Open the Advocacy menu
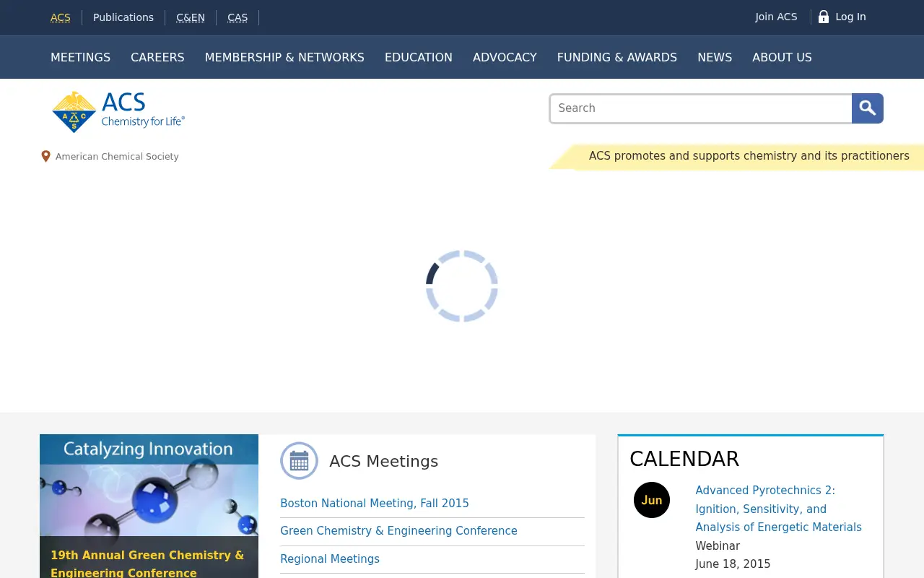The image size is (924, 578). 505,57
